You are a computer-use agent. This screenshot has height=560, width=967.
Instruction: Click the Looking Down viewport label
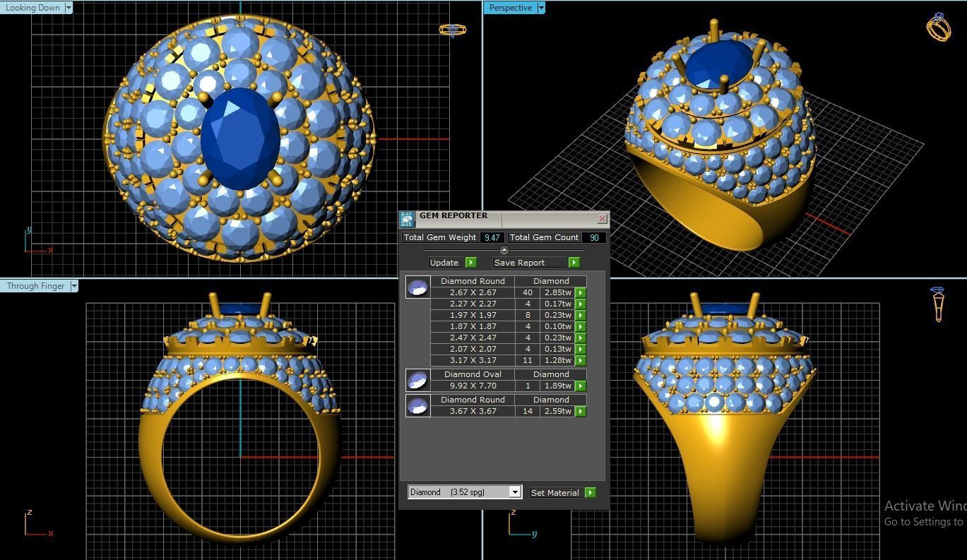pyautogui.click(x=32, y=8)
